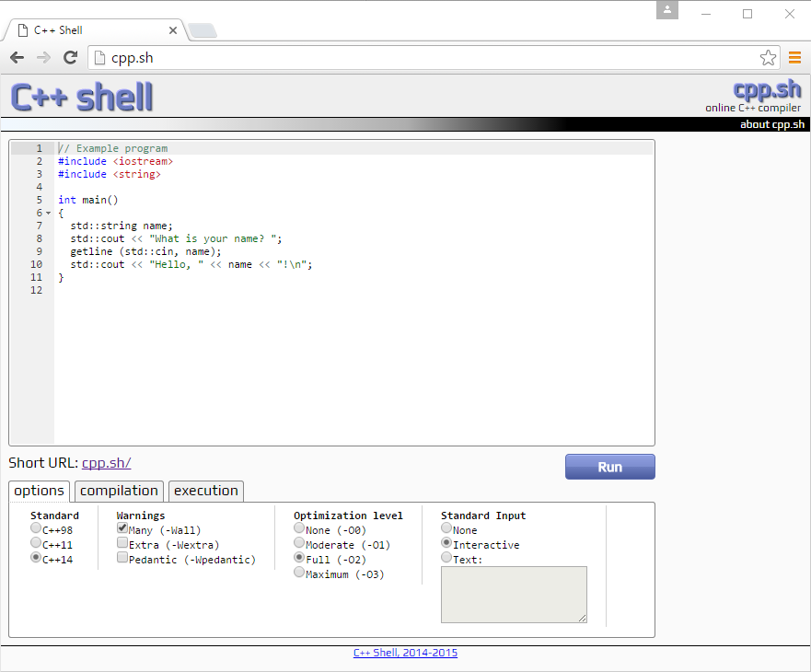
Task: Open the C++ Shell, 2014-2015 footer link
Action: (x=405, y=653)
